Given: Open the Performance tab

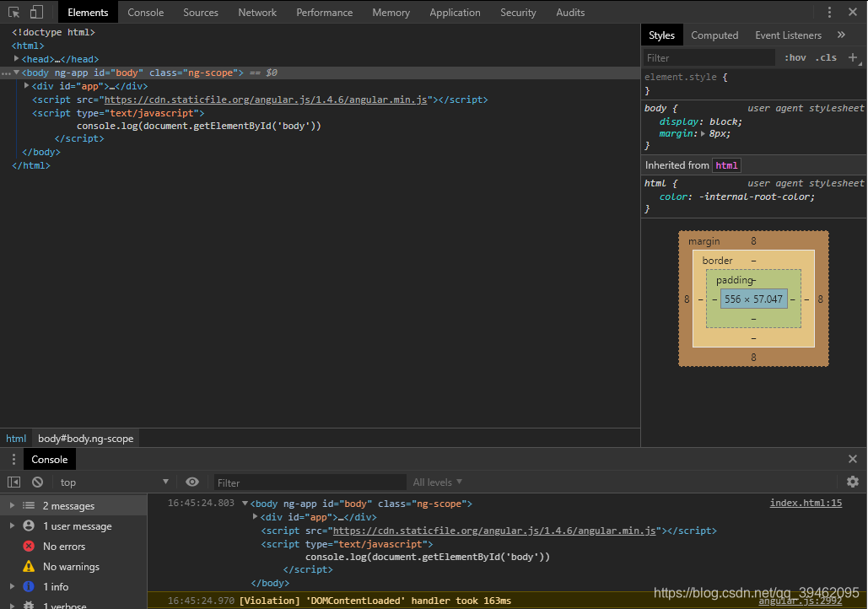Looking at the screenshot, I should [325, 12].
